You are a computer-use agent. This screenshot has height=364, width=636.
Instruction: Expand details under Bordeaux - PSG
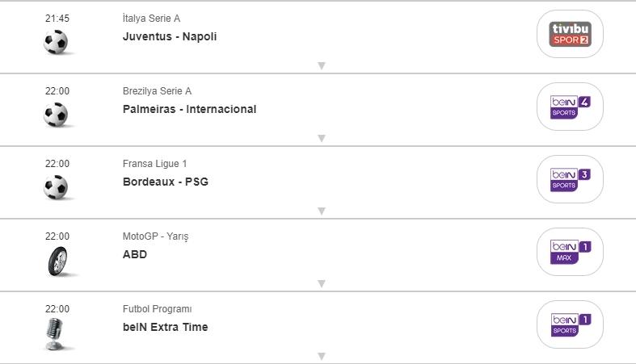click(321, 211)
